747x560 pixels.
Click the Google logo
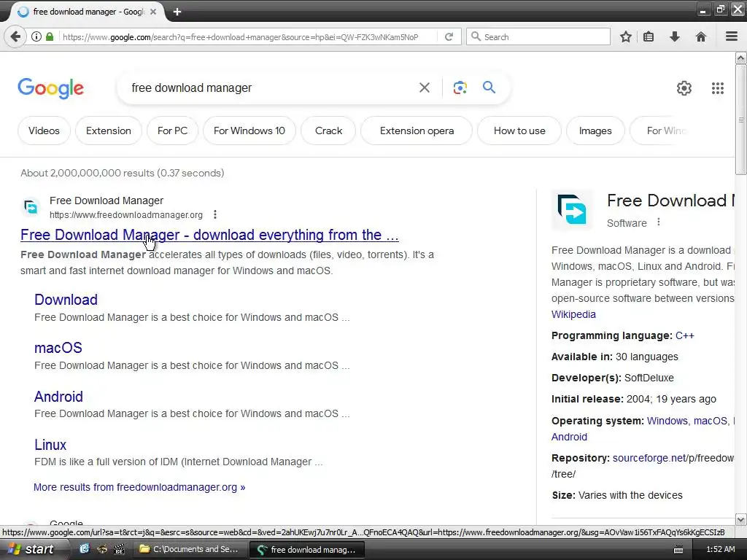coord(50,88)
